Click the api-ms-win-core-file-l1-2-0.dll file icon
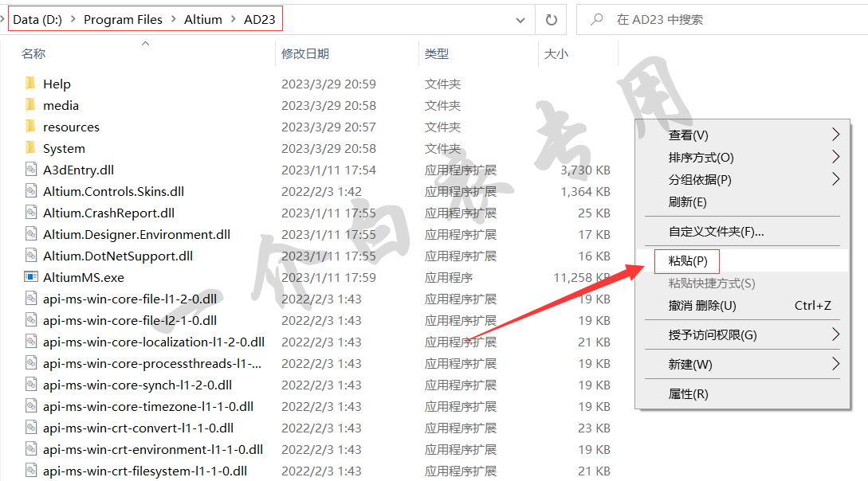Viewport: 868px width, 481px height. 31,299
